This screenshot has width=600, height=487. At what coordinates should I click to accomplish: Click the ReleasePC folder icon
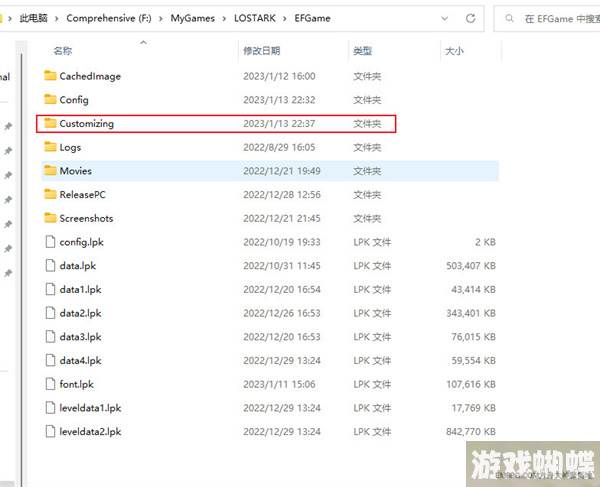pyautogui.click(x=50, y=194)
